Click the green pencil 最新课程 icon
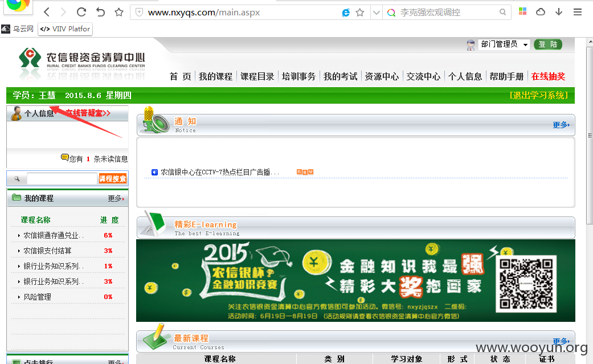Viewport: 593px width, 364px height. pos(155,337)
